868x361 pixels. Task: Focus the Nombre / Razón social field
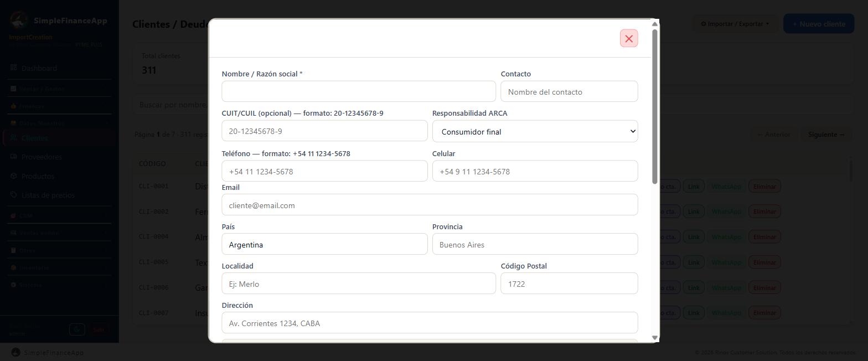359,91
